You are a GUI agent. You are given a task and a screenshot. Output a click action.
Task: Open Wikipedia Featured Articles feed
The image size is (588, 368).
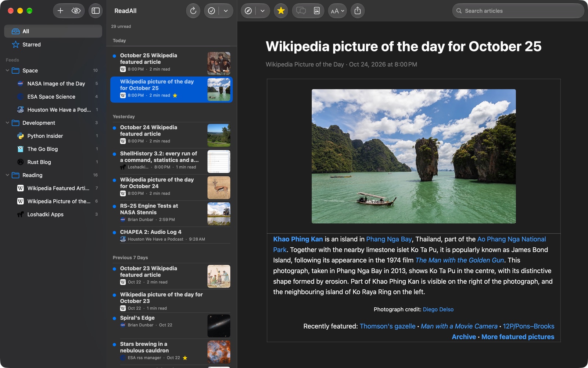53,188
